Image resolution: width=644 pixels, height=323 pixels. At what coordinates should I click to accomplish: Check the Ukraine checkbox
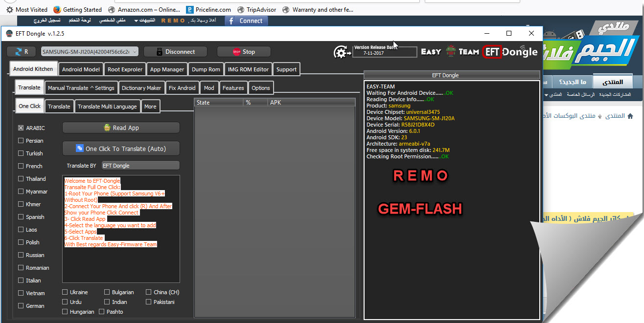pyautogui.click(x=65, y=292)
